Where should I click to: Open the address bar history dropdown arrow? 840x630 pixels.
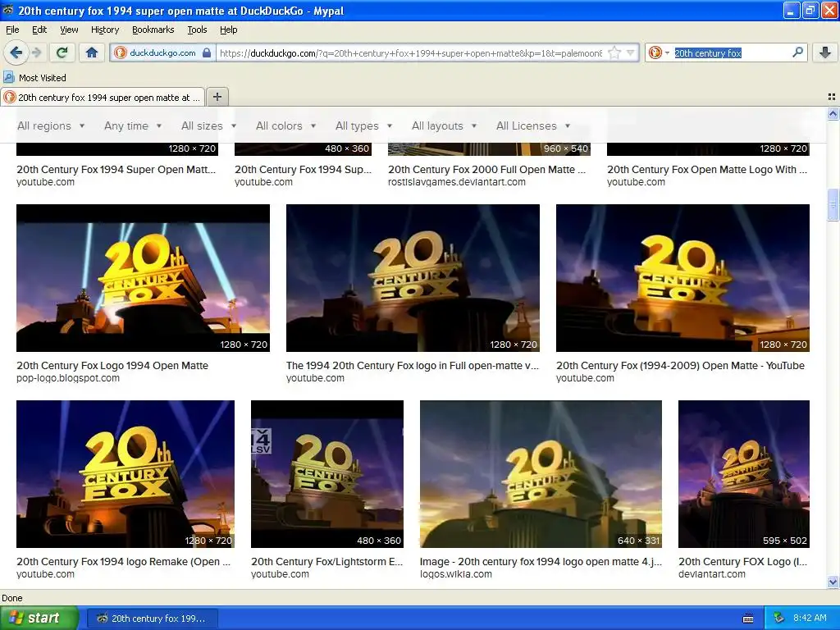click(631, 52)
